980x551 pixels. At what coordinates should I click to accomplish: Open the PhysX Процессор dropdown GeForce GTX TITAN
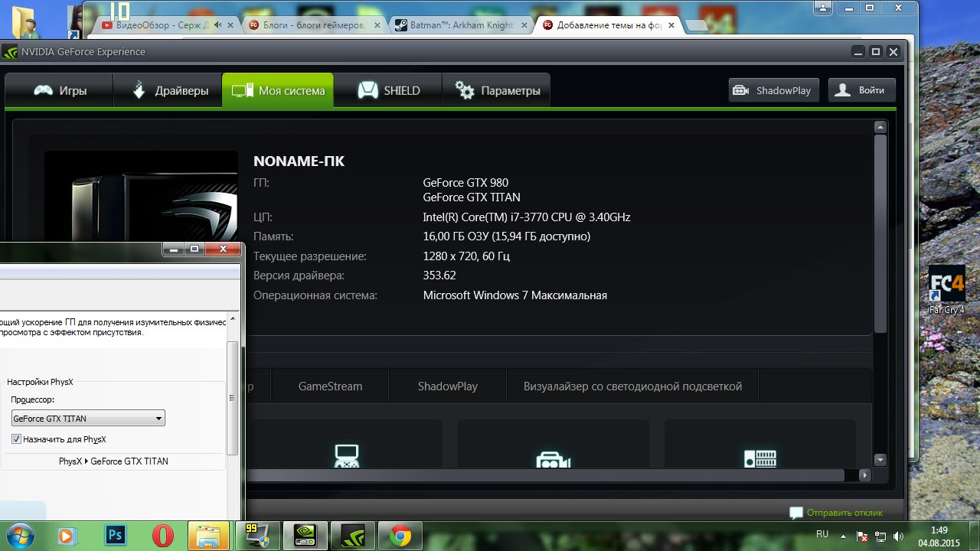coord(88,419)
